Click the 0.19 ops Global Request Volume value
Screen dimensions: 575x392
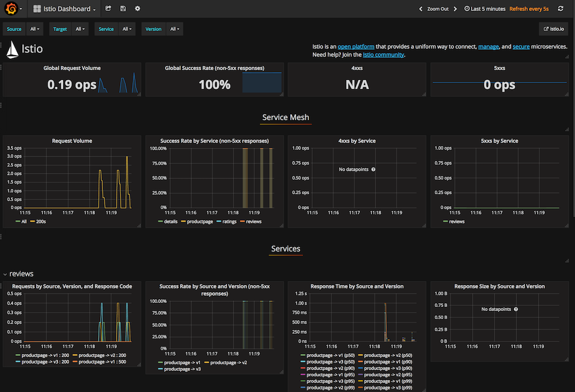(x=71, y=84)
